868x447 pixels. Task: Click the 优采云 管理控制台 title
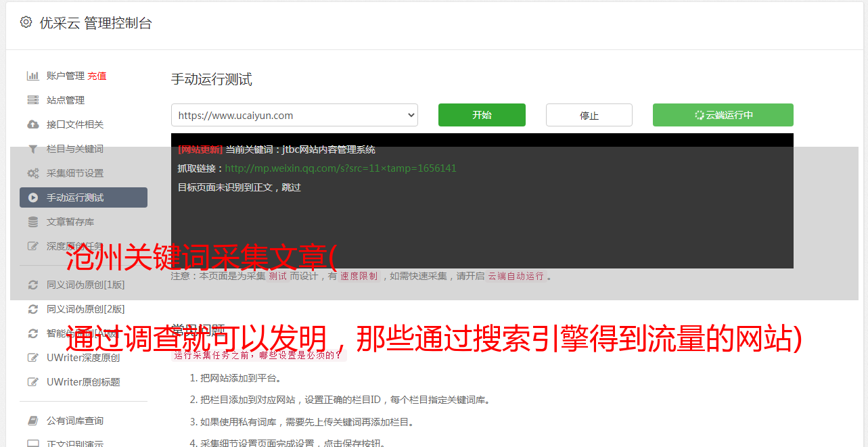pyautogui.click(x=95, y=23)
